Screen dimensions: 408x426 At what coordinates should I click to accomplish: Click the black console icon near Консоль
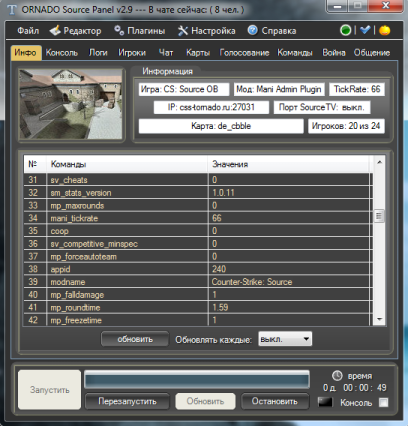click(x=325, y=402)
